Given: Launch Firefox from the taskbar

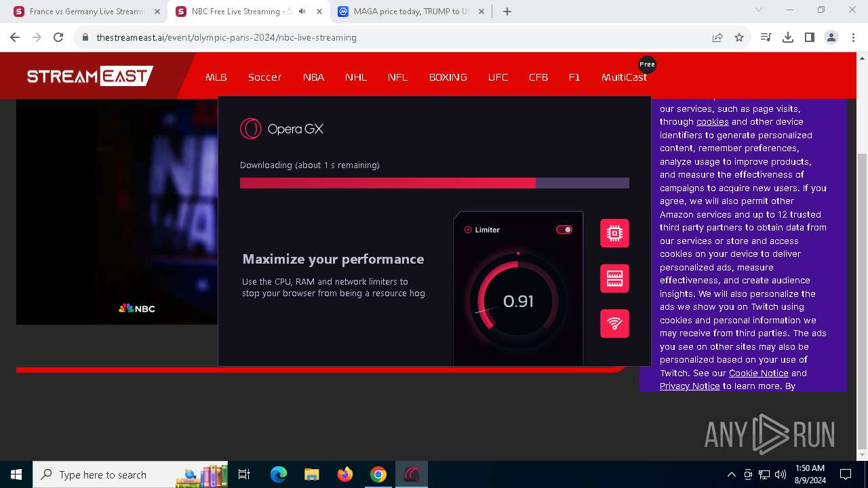Looking at the screenshot, I should coord(344,474).
